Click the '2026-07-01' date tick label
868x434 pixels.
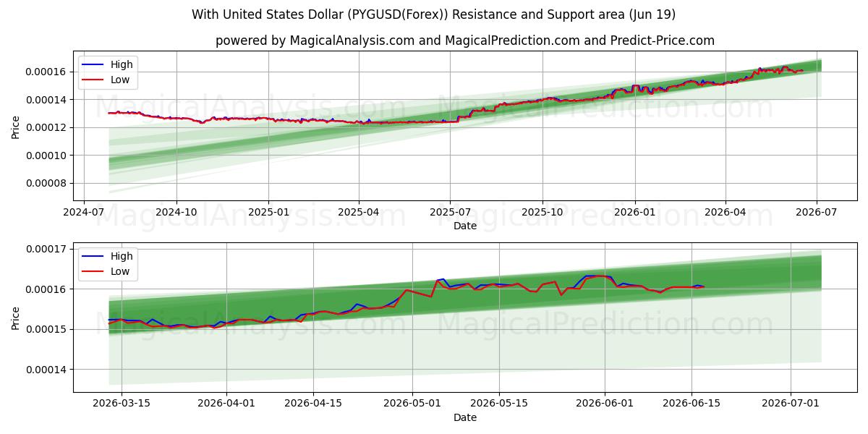pyautogui.click(x=791, y=404)
